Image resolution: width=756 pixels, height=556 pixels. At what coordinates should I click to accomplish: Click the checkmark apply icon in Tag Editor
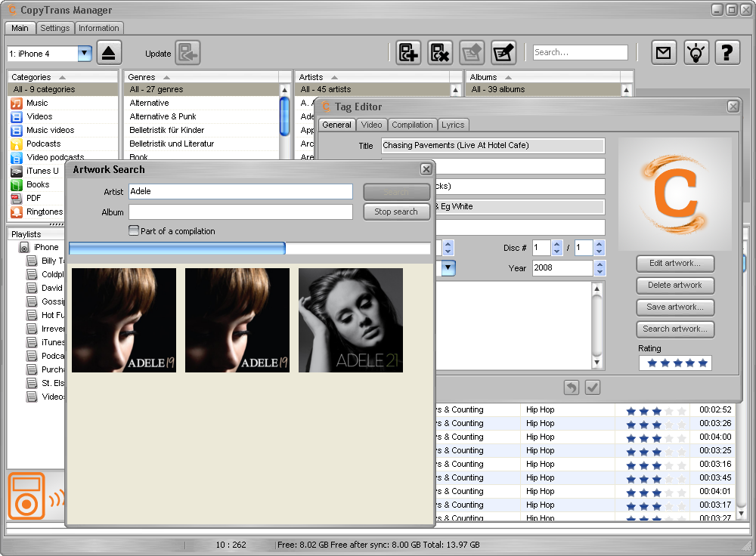coord(593,388)
